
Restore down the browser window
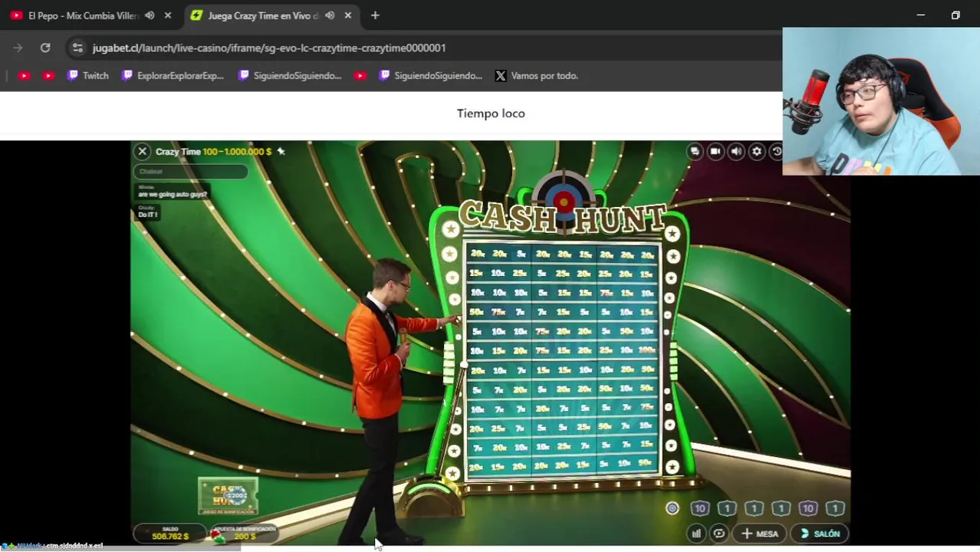coord(955,15)
